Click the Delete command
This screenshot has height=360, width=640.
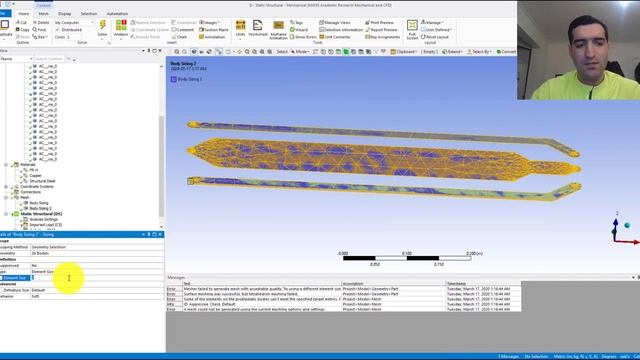(x=41, y=22)
